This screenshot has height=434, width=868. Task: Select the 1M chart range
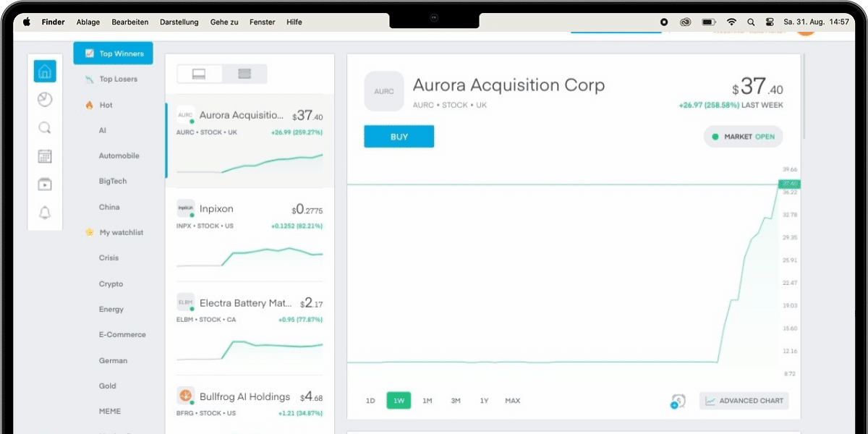[427, 401]
